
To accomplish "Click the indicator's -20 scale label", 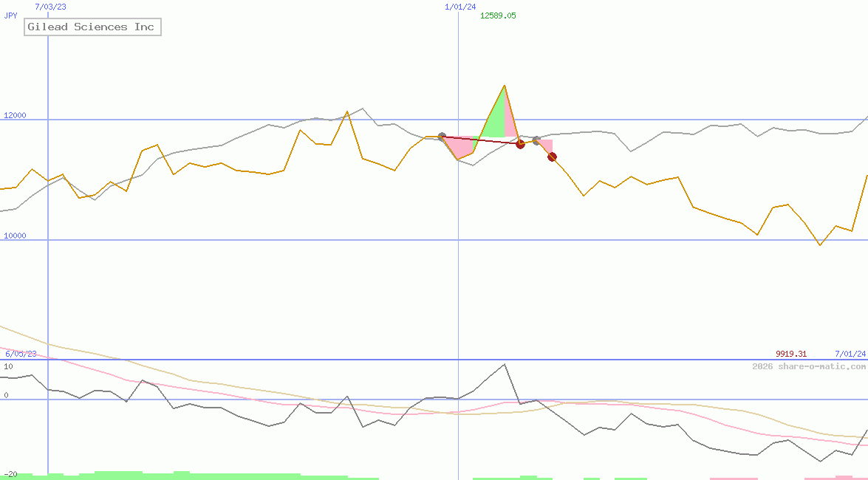I will 10,475.
